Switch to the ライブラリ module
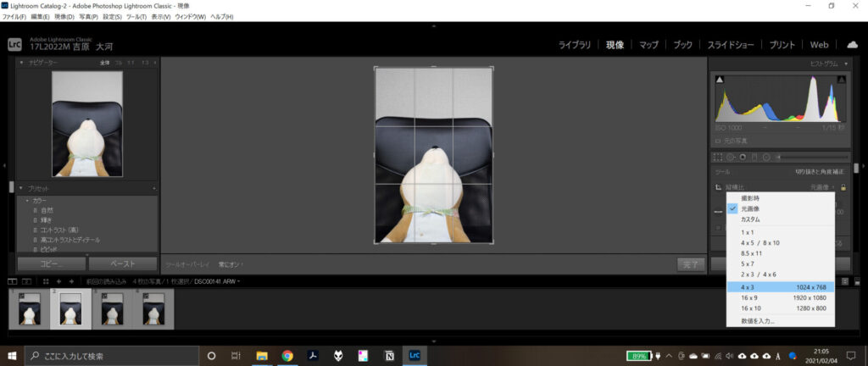The height and width of the screenshot is (366, 868). pyautogui.click(x=575, y=46)
